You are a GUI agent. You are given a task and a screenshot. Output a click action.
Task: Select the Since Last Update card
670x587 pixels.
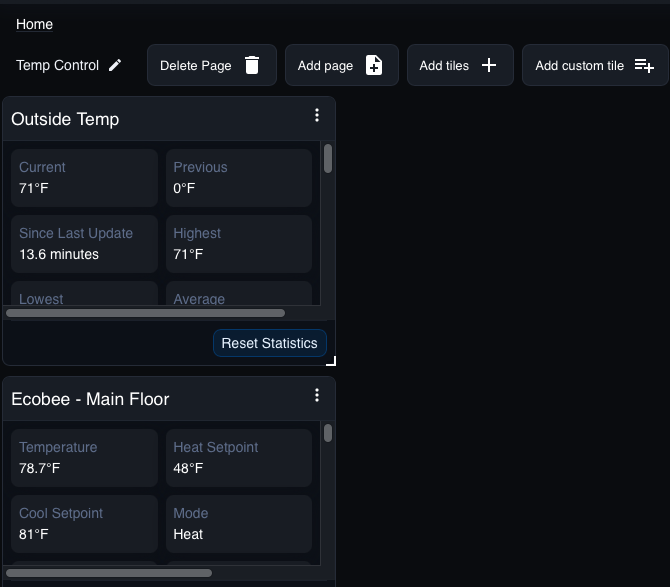coord(85,244)
